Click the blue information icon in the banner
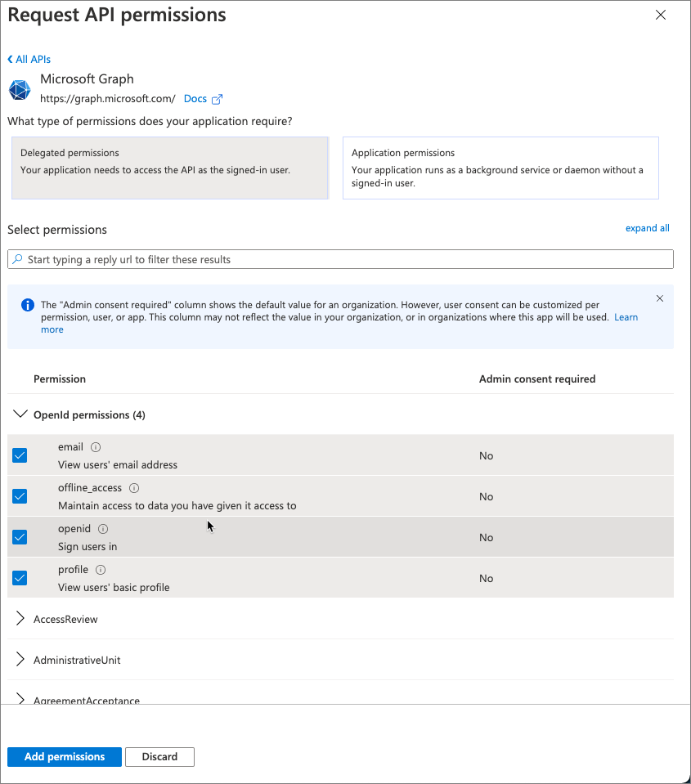691x784 pixels. pyautogui.click(x=28, y=304)
